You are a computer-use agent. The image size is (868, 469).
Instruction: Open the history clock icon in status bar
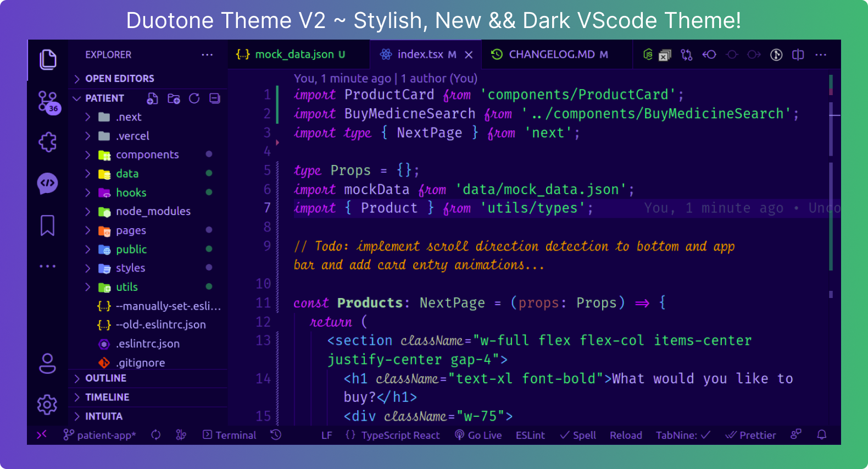pyautogui.click(x=276, y=435)
